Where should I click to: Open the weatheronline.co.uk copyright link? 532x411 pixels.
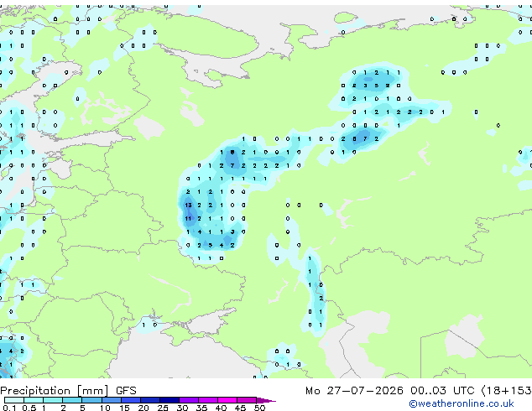click(462, 403)
